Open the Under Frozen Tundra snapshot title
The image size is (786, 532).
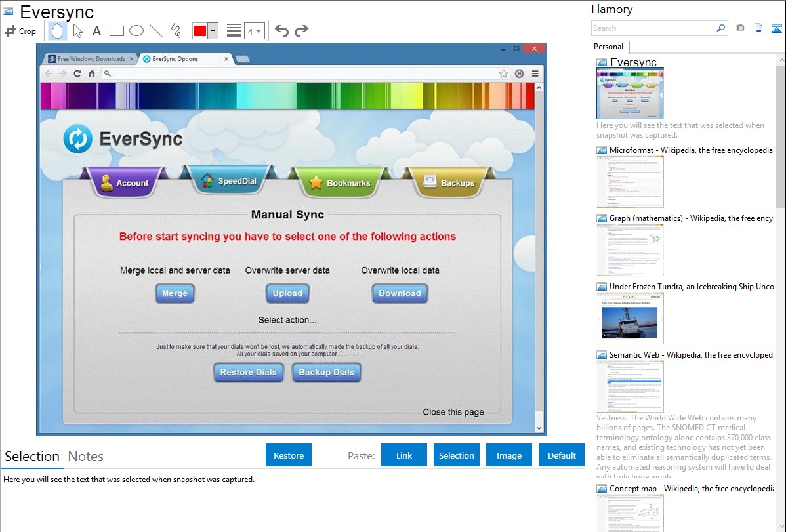(692, 286)
